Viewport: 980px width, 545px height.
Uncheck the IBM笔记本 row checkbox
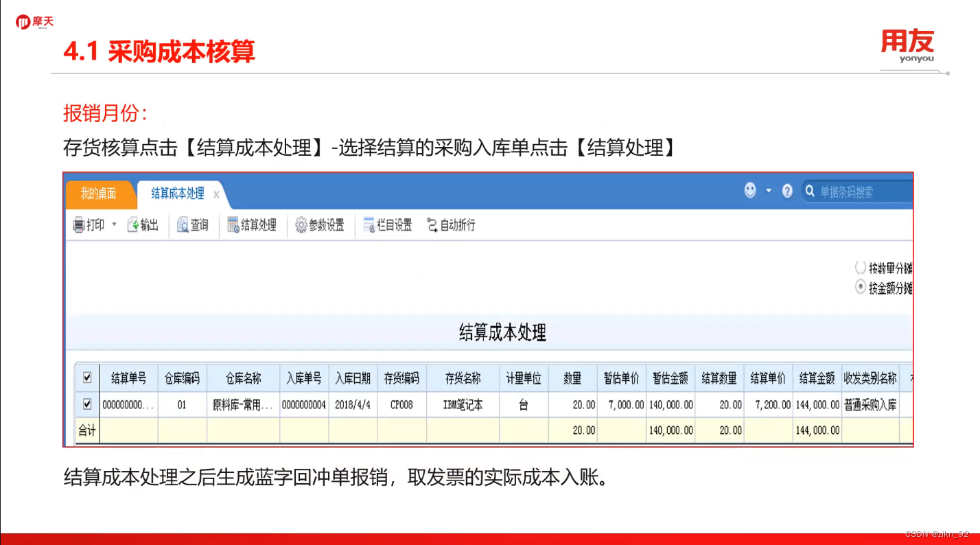click(x=87, y=404)
